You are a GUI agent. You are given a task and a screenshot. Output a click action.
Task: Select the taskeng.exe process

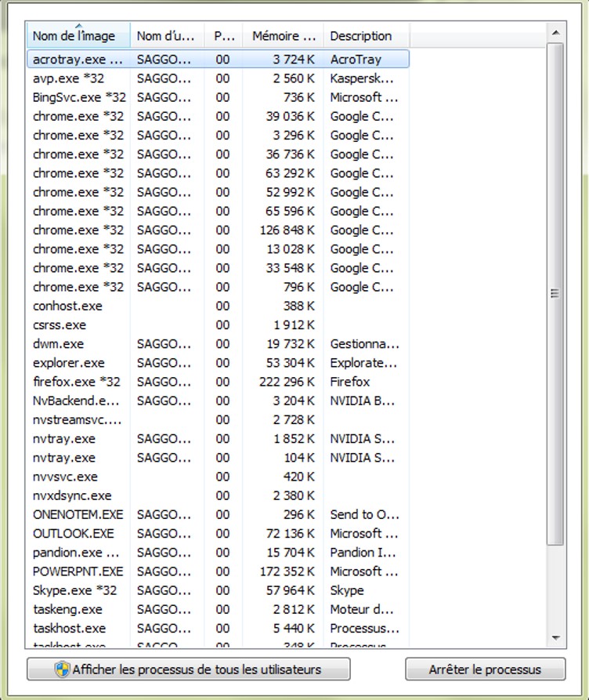219,610
